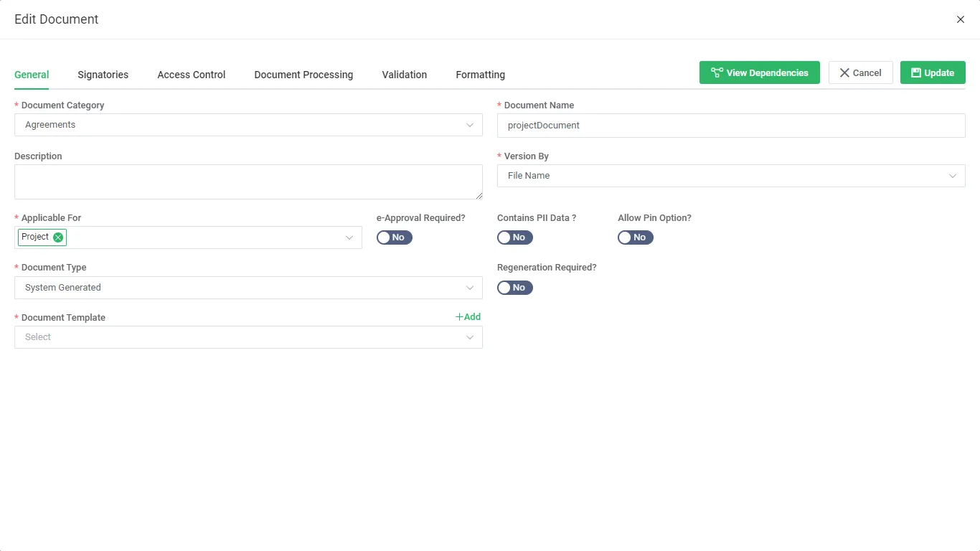The height and width of the screenshot is (551, 980).
Task: Open the Access Control tab
Action: pyautogui.click(x=191, y=75)
